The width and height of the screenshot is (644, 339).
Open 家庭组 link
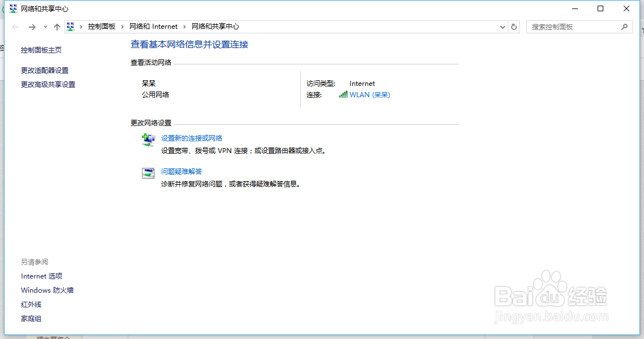point(31,319)
